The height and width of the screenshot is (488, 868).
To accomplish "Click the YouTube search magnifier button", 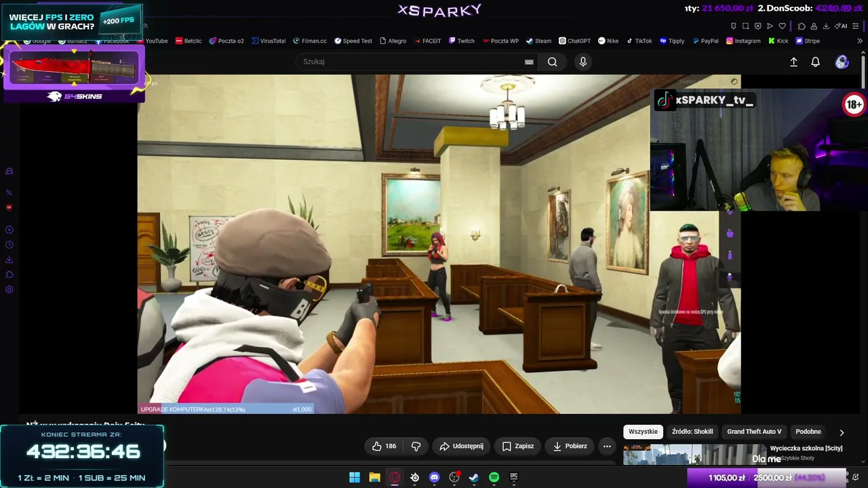I will coord(553,62).
